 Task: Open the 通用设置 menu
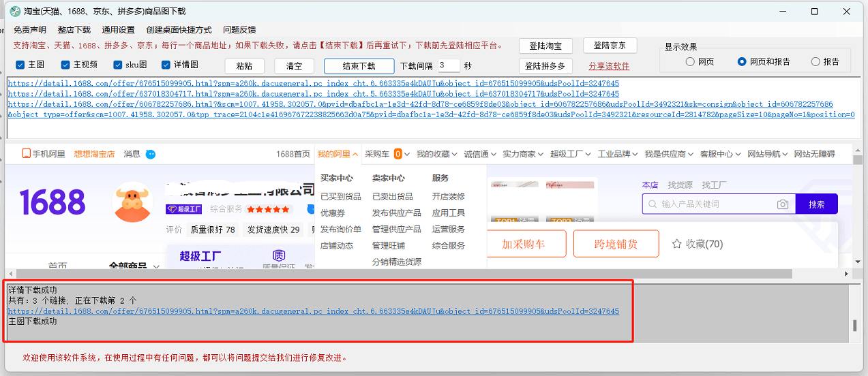click(x=118, y=30)
